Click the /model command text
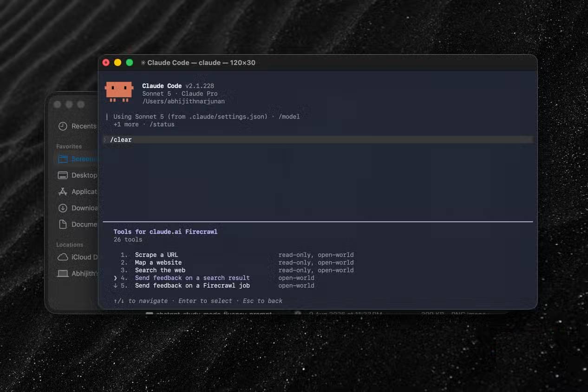 (289, 117)
